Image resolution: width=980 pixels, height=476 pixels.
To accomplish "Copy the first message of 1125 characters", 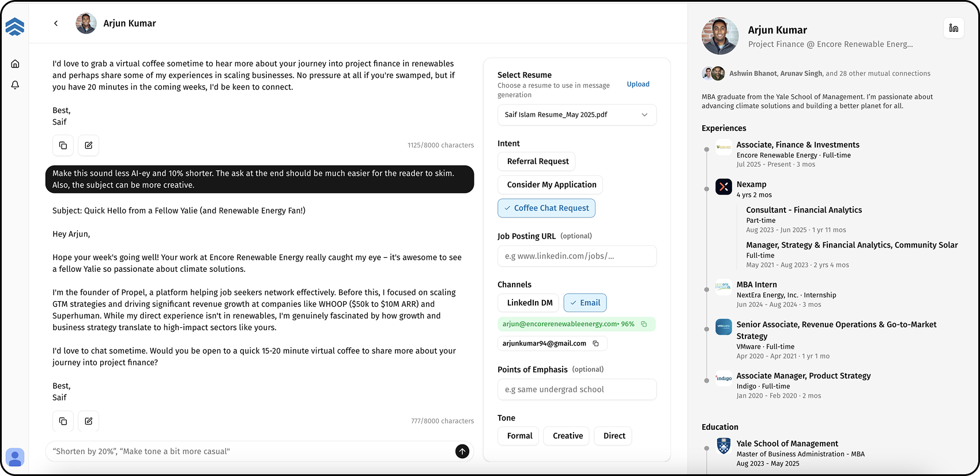I will (x=63, y=145).
